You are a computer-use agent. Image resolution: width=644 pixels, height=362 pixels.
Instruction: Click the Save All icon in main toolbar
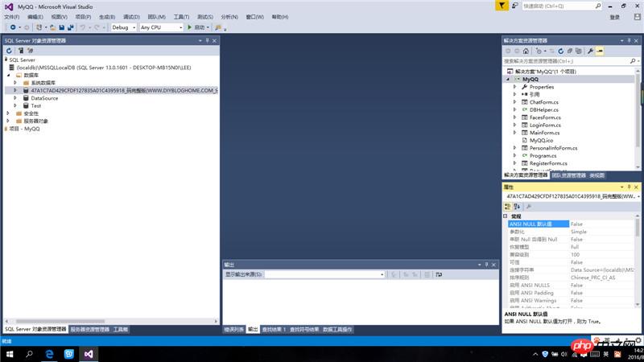point(71,27)
